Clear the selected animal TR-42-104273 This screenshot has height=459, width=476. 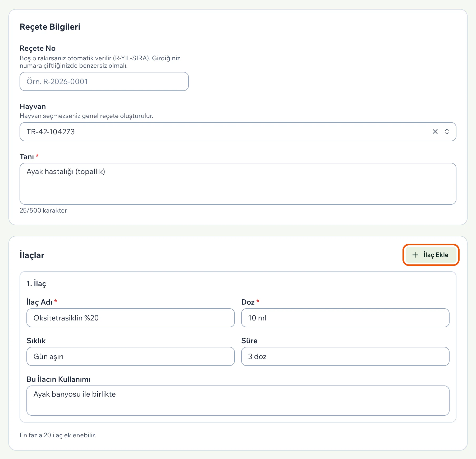coord(435,131)
